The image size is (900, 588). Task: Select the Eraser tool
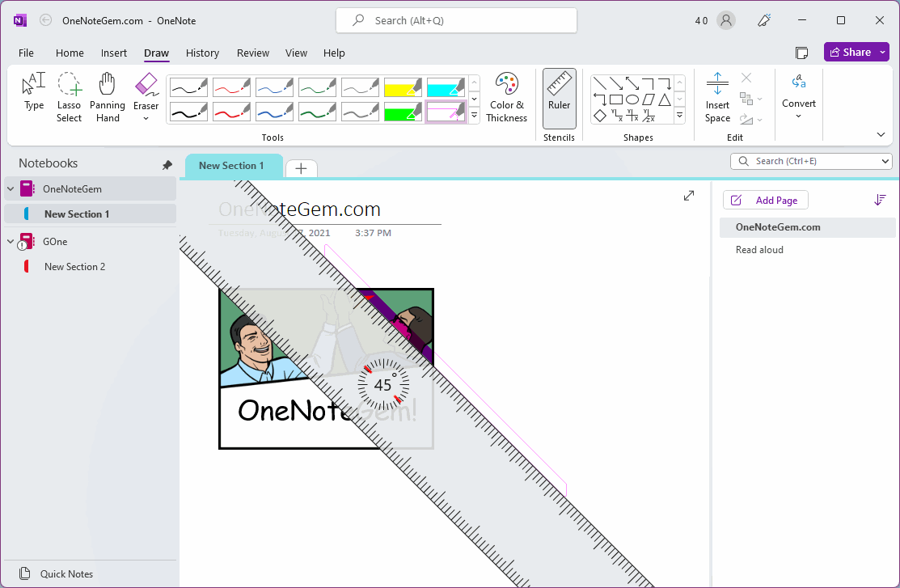coord(146,91)
